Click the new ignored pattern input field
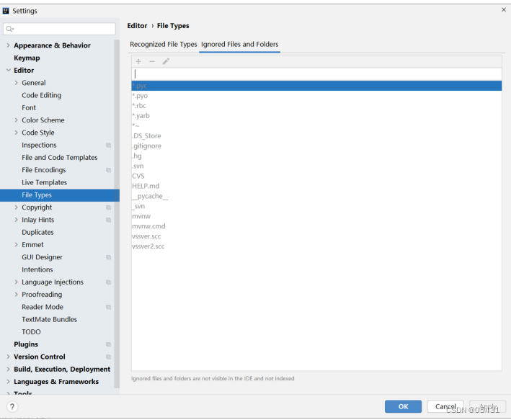511x420 pixels. [x=316, y=74]
